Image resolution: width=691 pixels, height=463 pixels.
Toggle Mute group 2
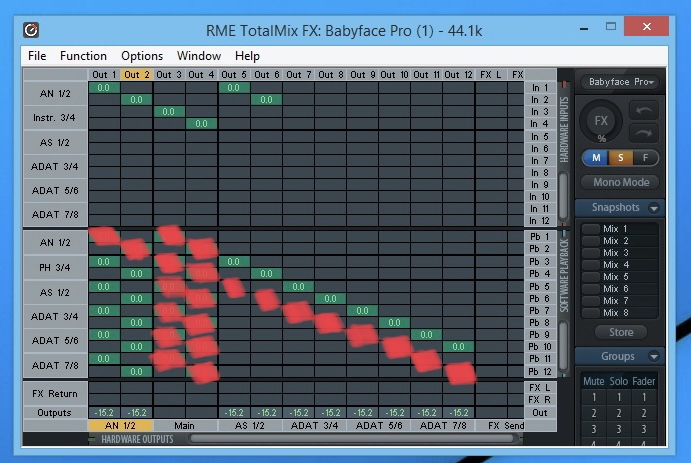click(594, 413)
